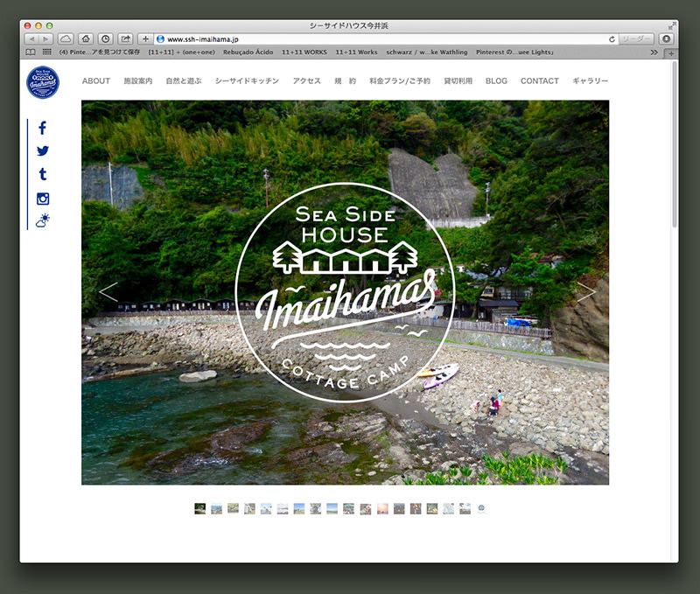Click the Sea Side House round logo
Screen dimensions: 700x594
click(43, 82)
